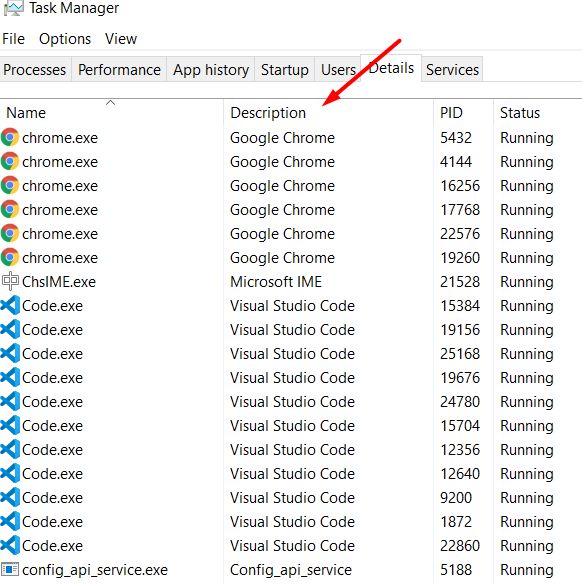Click VS Code icon for PID 1872 row
The width and height of the screenshot is (582, 584).
pos(10,521)
